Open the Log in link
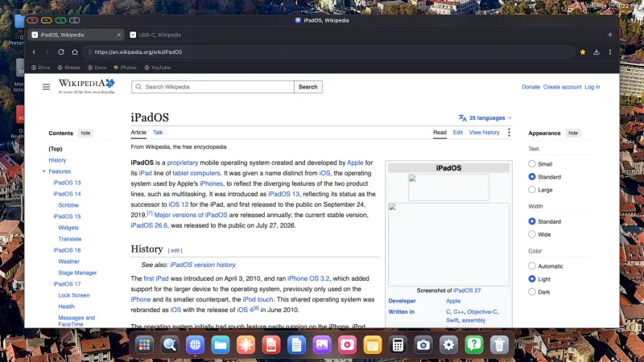The height and width of the screenshot is (362, 644). tap(592, 87)
